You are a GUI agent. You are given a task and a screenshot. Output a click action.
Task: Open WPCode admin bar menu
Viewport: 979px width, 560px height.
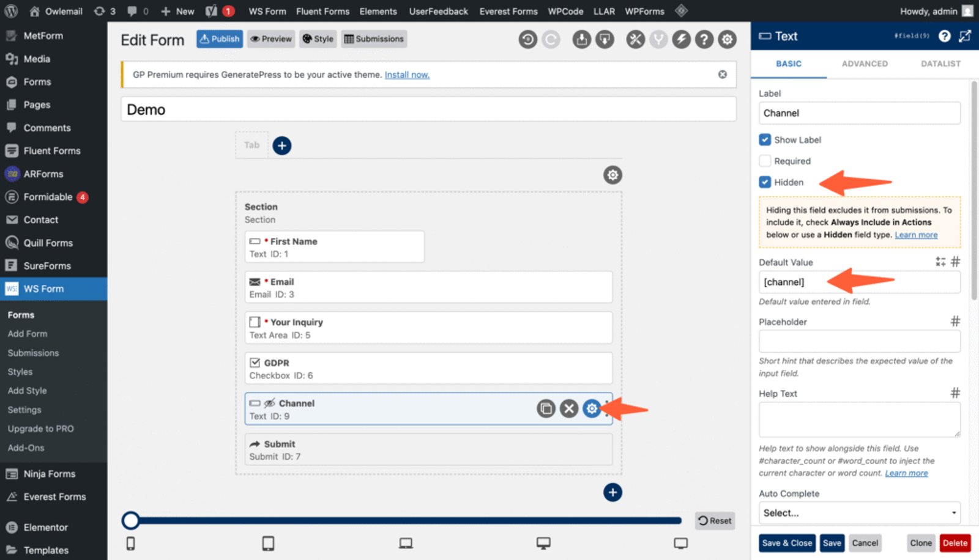tap(565, 11)
